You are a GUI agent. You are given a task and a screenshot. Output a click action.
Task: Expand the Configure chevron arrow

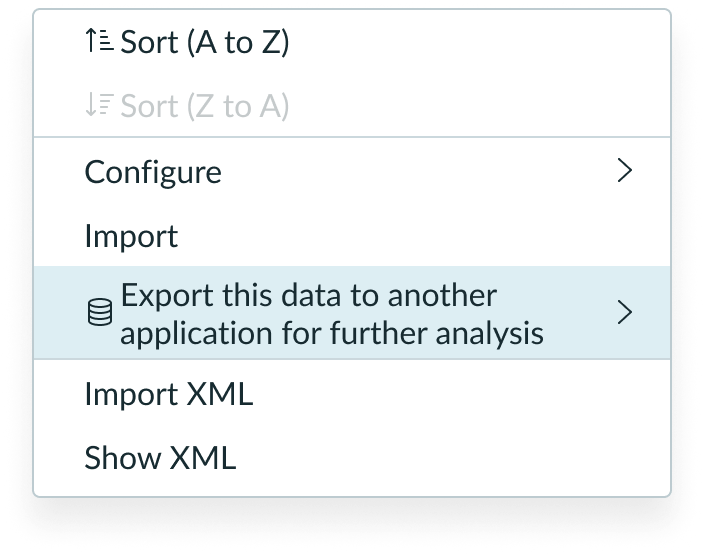(625, 171)
